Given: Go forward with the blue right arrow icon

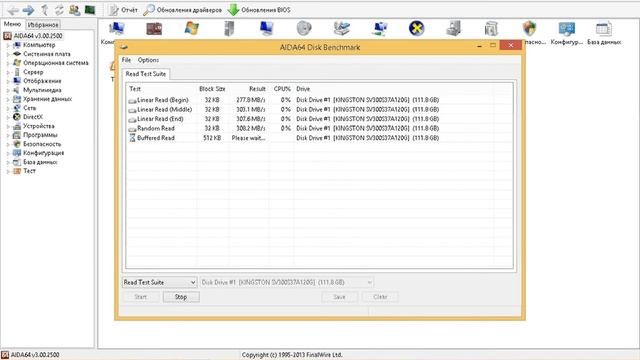Looking at the screenshot, I should [x=28, y=10].
